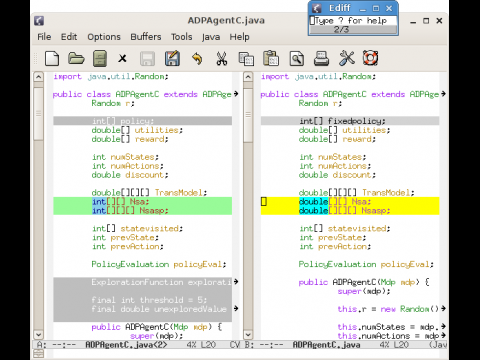Click 'PolicyEvaluation policyEval;' in right pane
Image resolution: width=480 pixels, height=360 pixels.
point(366,264)
